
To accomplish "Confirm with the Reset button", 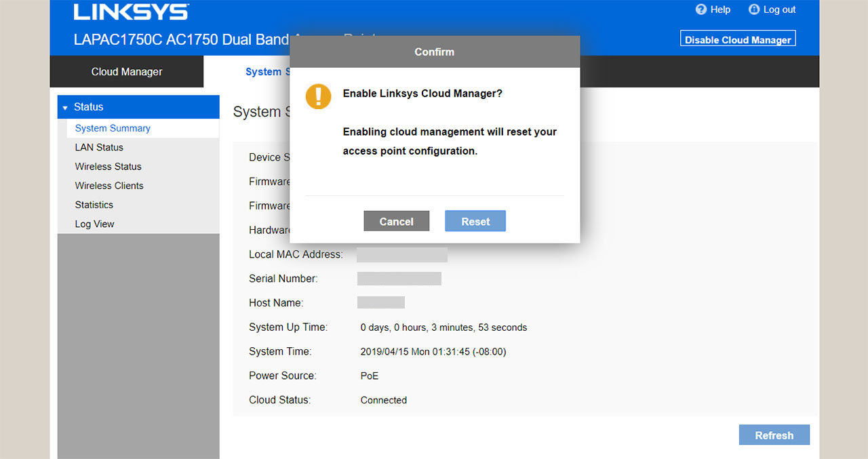I will (475, 221).
